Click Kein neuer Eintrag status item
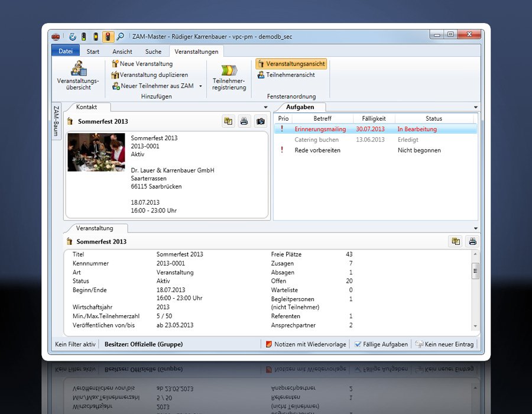 [x=445, y=344]
